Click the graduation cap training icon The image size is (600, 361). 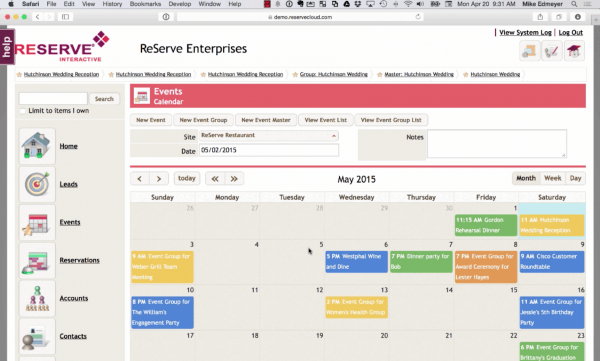tap(574, 51)
